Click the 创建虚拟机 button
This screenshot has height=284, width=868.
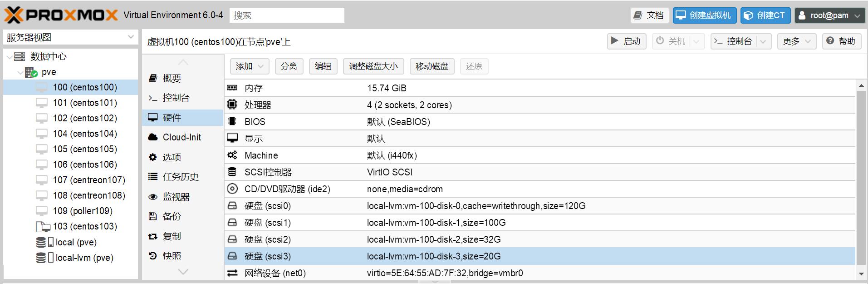[705, 15]
